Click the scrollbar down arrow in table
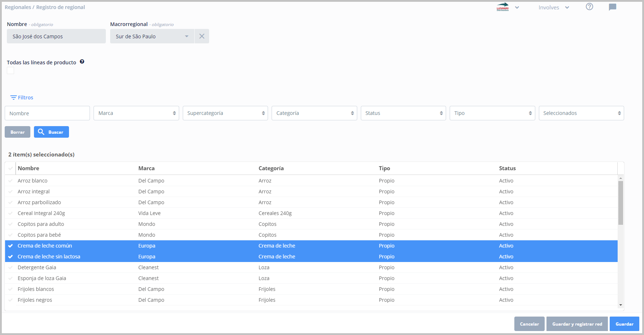This screenshot has height=335, width=644. click(621, 305)
